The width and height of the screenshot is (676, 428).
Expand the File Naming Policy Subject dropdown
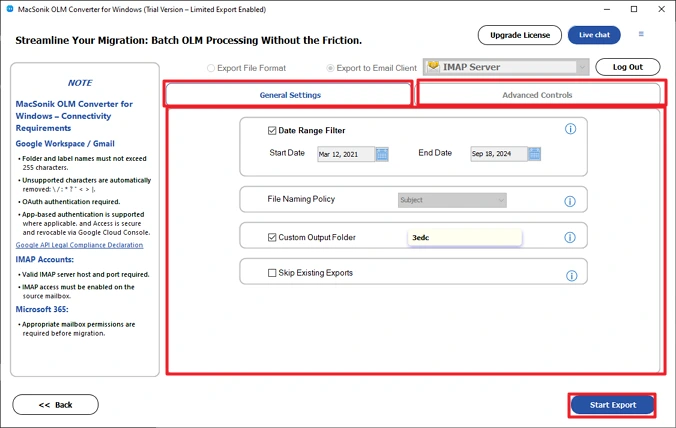(x=452, y=200)
